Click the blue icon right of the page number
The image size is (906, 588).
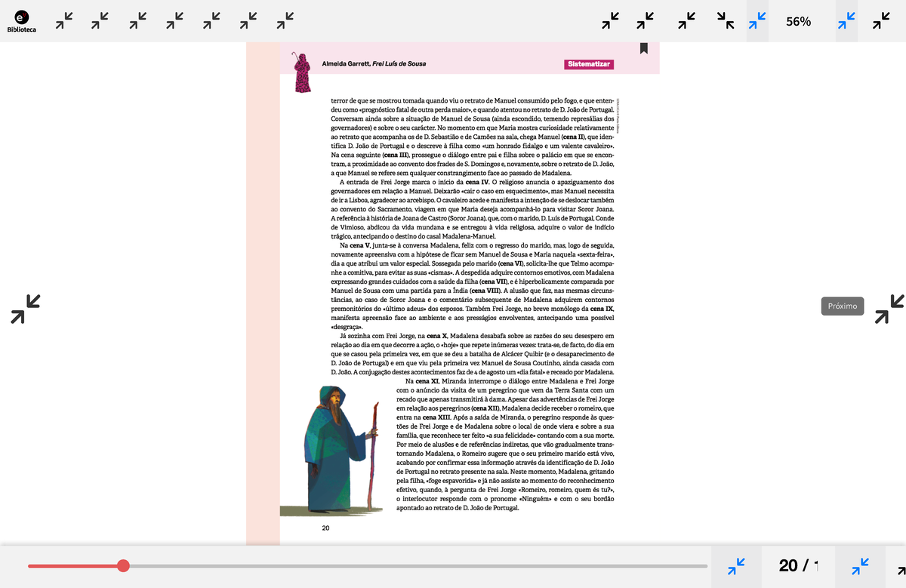pyautogui.click(x=860, y=566)
